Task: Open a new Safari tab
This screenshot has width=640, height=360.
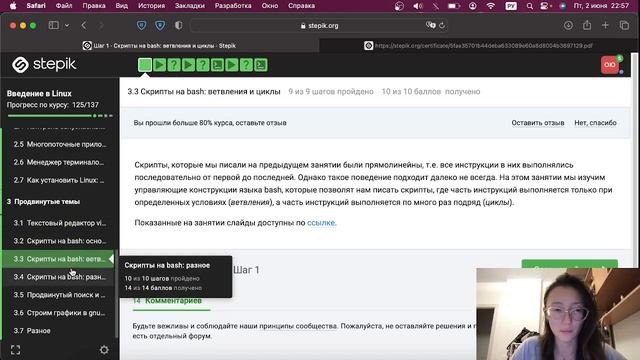Action: pos(605,25)
